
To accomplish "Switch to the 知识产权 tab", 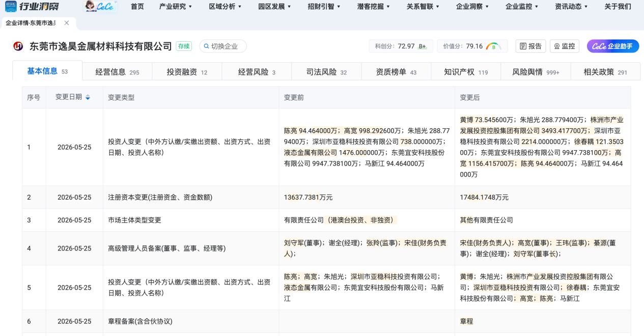I will point(466,72).
